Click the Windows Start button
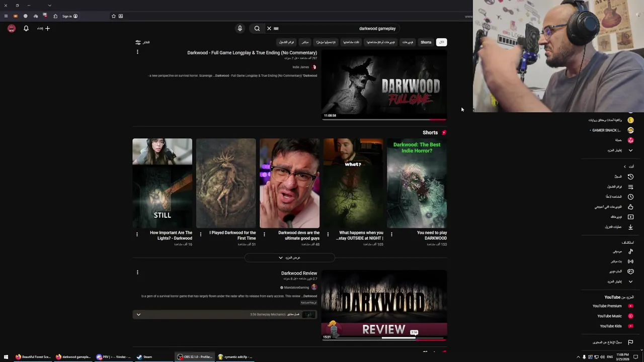 (x=6, y=357)
